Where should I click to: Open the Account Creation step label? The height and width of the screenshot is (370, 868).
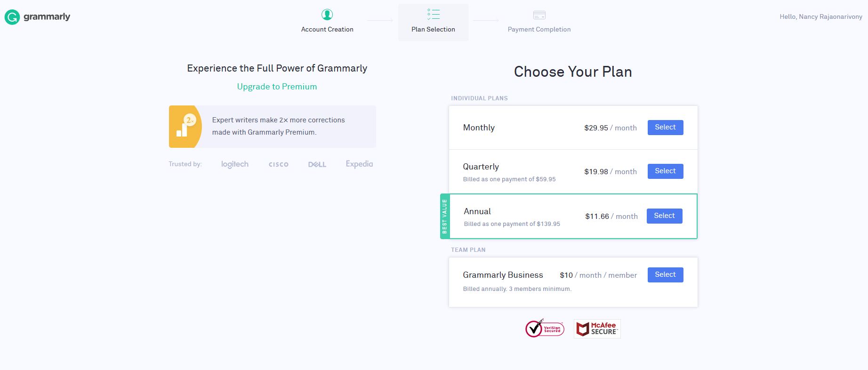327,29
